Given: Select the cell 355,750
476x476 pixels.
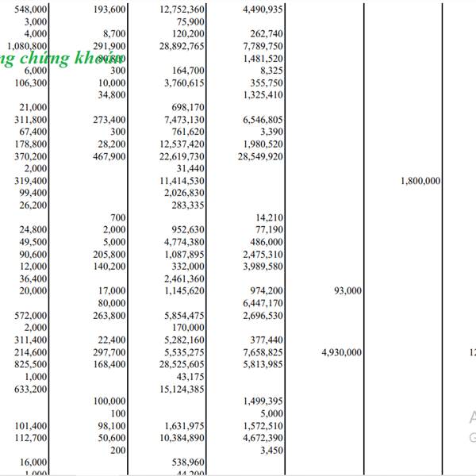Looking at the screenshot, I should 267,83.
